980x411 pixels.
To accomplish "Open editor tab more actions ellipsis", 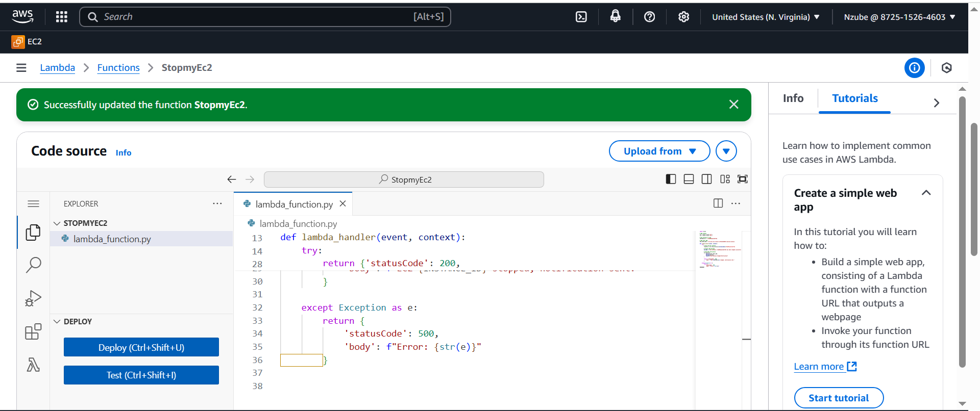I will [x=736, y=203].
